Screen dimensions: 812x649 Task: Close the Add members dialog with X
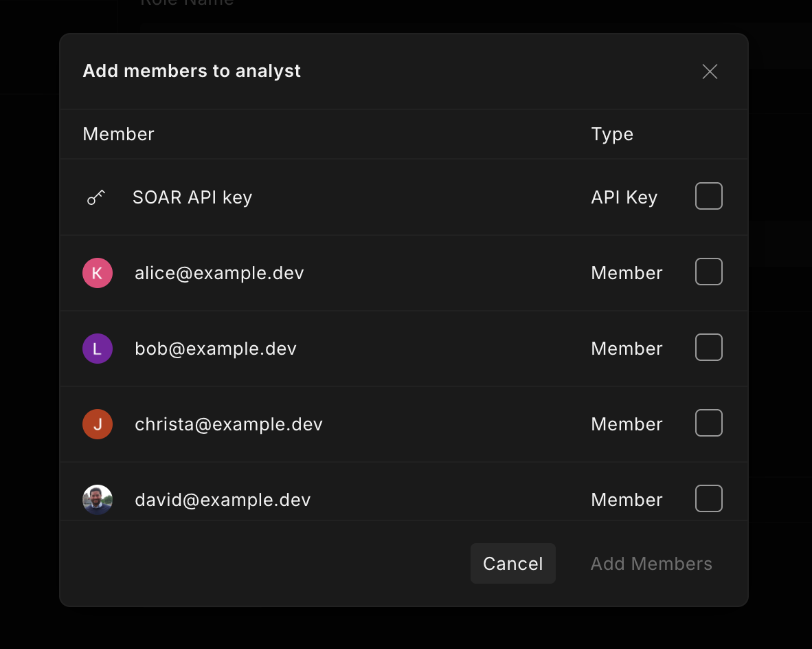710,71
